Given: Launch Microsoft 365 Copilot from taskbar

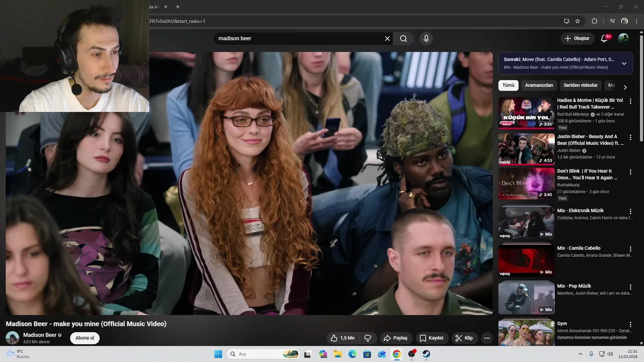Looking at the screenshot, I should (323, 354).
